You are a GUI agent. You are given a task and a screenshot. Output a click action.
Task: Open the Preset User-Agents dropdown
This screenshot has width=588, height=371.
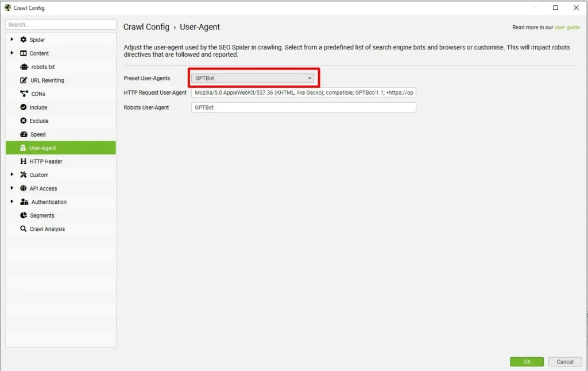252,78
